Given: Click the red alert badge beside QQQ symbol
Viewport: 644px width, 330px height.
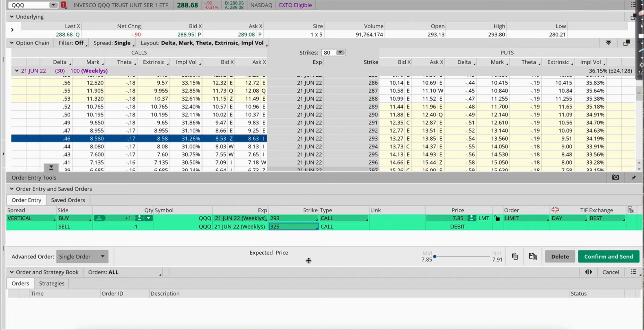Looking at the screenshot, I should click(64, 5).
